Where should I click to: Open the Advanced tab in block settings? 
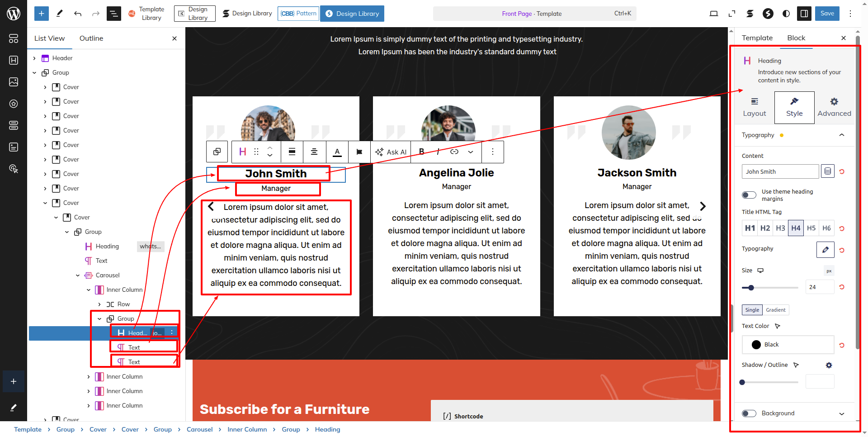(834, 108)
